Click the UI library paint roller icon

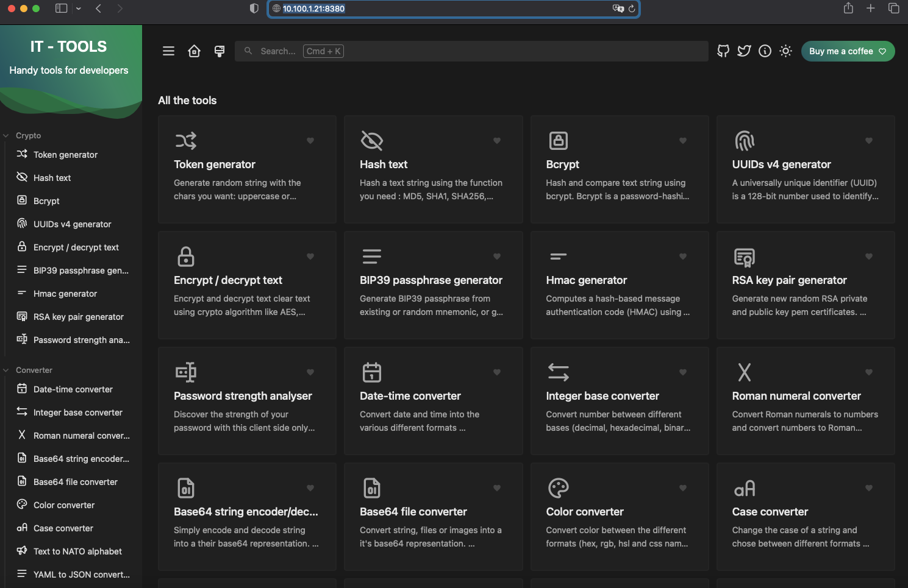(220, 51)
